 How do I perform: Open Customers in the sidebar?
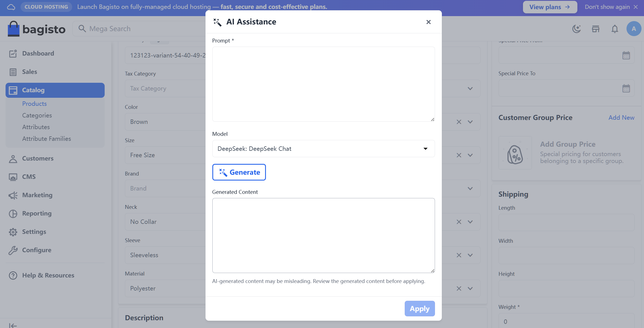(55, 158)
